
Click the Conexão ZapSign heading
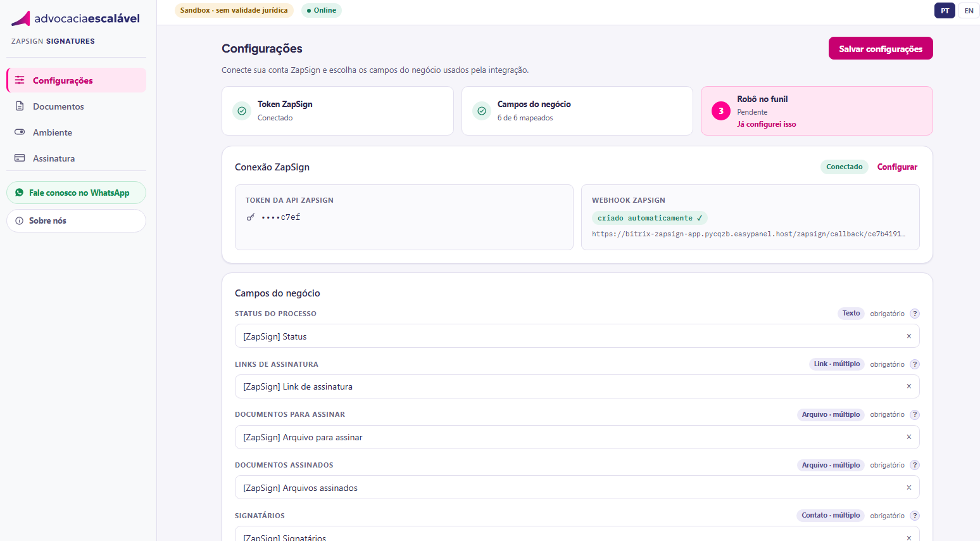click(272, 167)
